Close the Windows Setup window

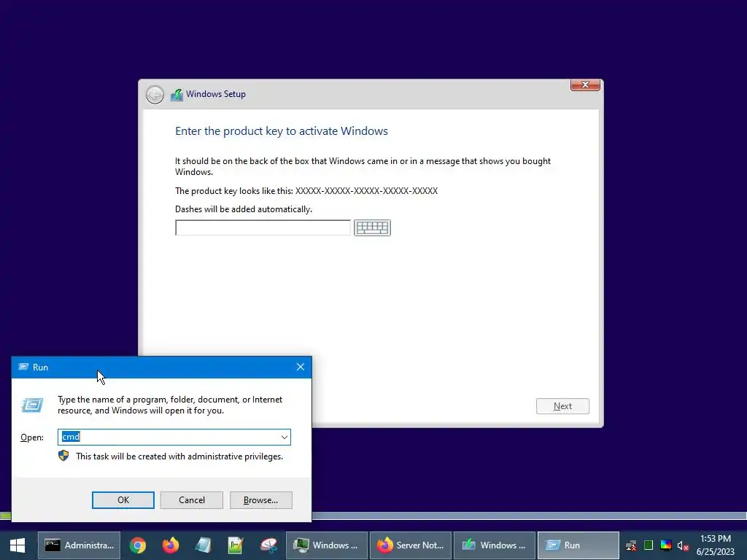tap(585, 85)
